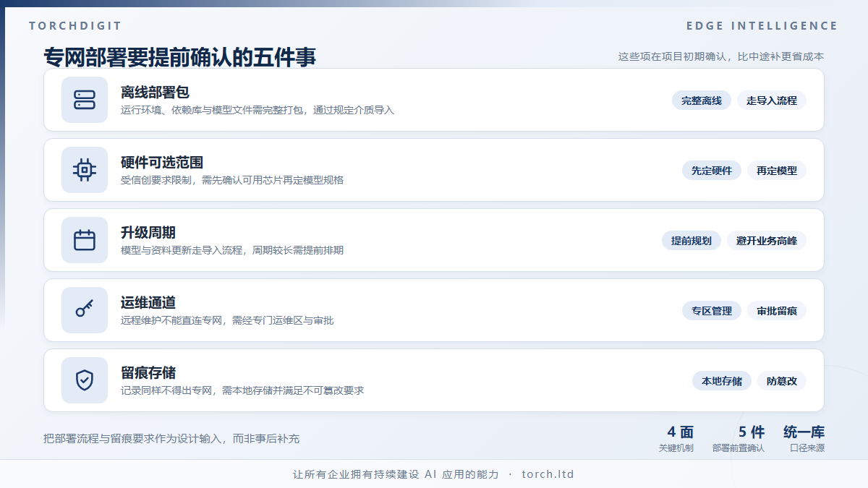Select the 防篡改 tag

tap(782, 381)
